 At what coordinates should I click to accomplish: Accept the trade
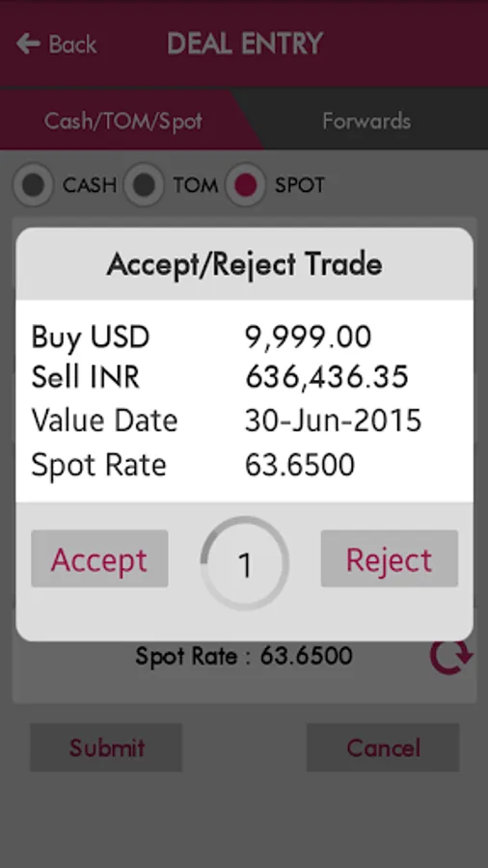(x=99, y=558)
